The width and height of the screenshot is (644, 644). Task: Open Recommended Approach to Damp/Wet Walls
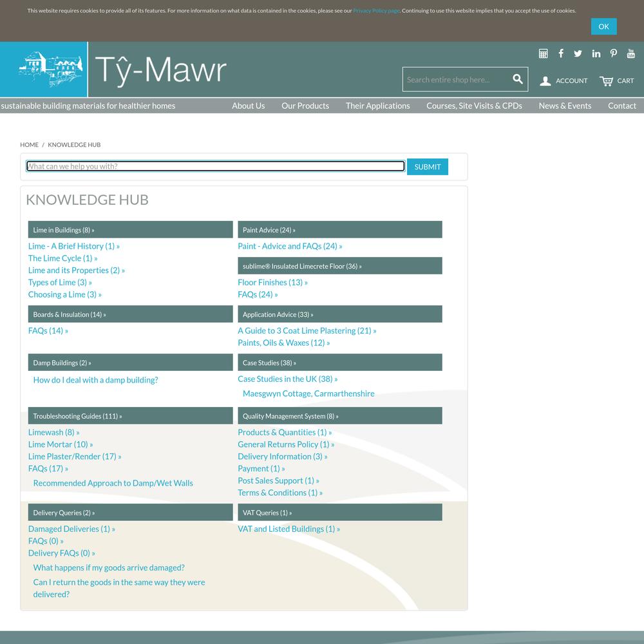[113, 483]
